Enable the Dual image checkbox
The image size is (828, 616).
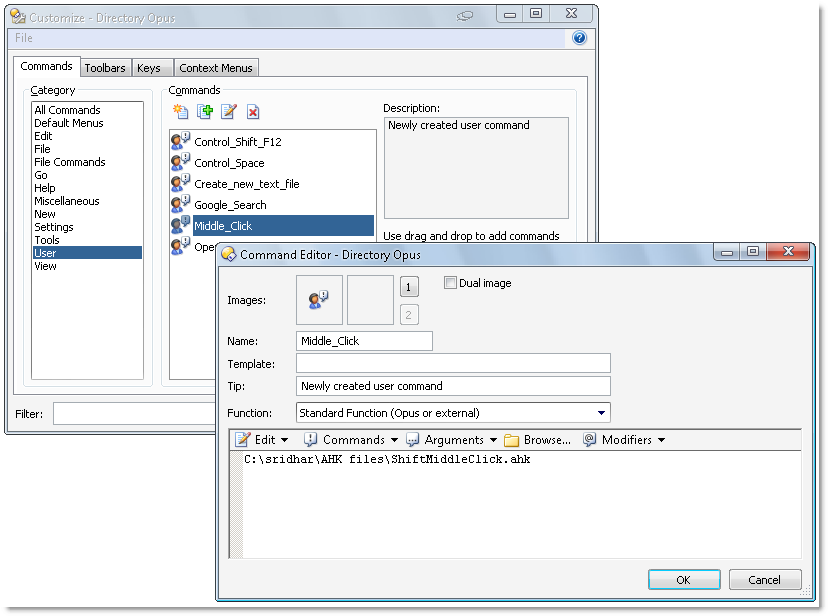(450, 283)
